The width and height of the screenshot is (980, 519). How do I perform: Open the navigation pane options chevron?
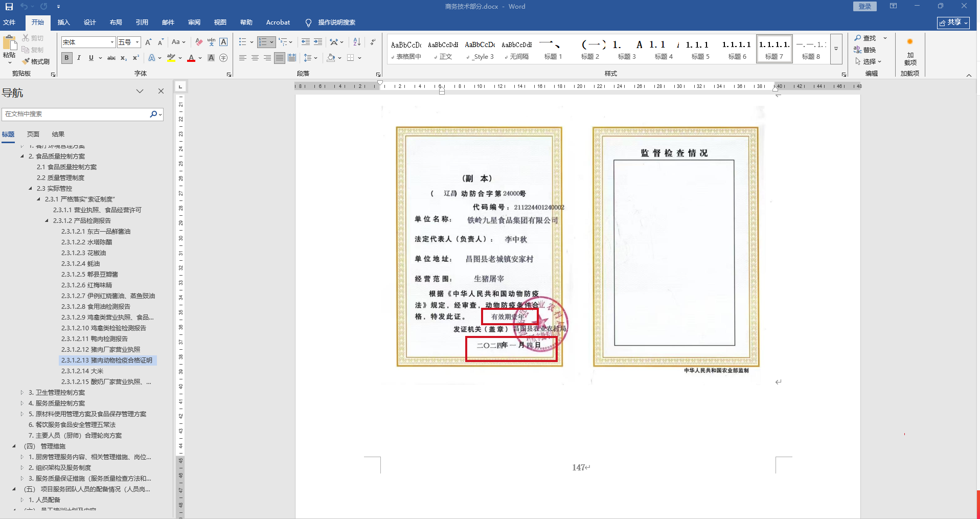(x=140, y=91)
